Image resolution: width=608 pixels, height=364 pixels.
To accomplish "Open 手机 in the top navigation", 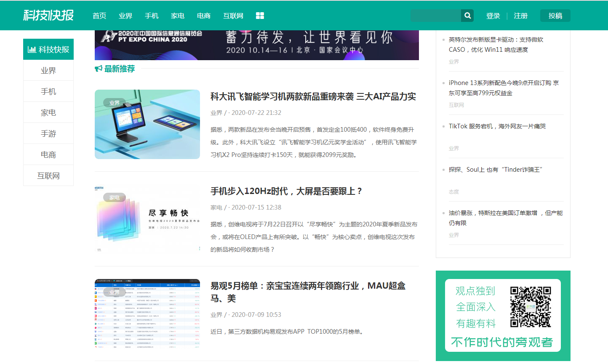I will click(x=152, y=16).
